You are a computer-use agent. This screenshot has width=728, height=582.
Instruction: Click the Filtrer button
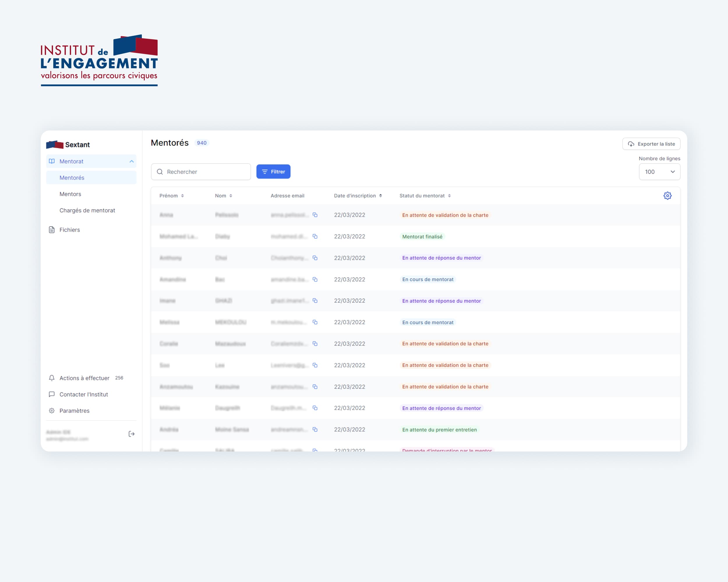[x=273, y=171]
